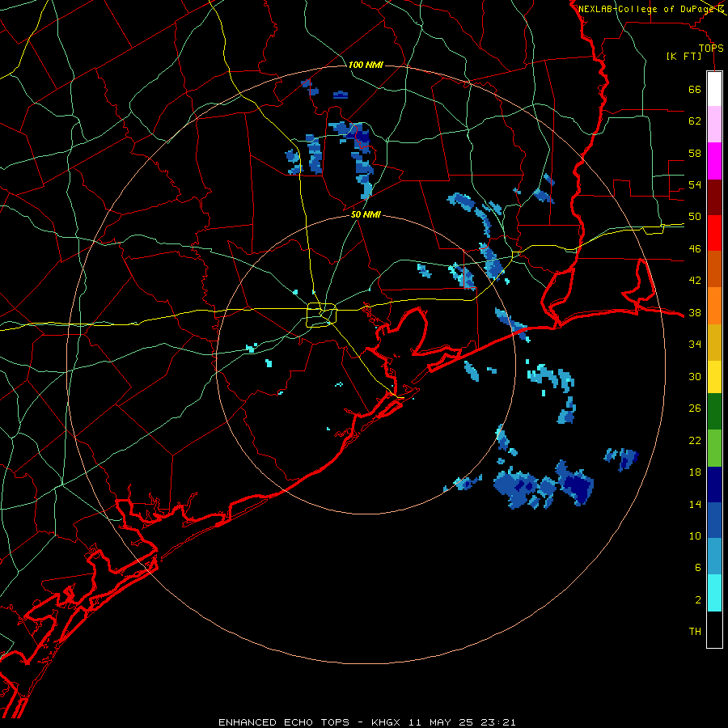Click the 'TOPS' legend title

[x=711, y=49]
